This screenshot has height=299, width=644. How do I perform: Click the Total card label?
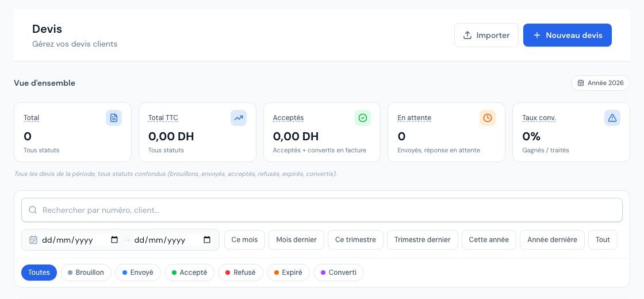(31, 118)
